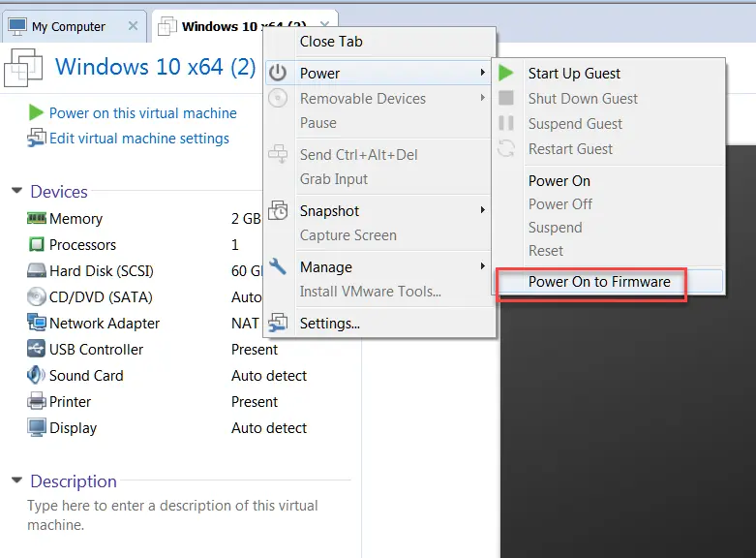Collapse the Description section
This screenshot has height=558, width=756.
pos(16,480)
